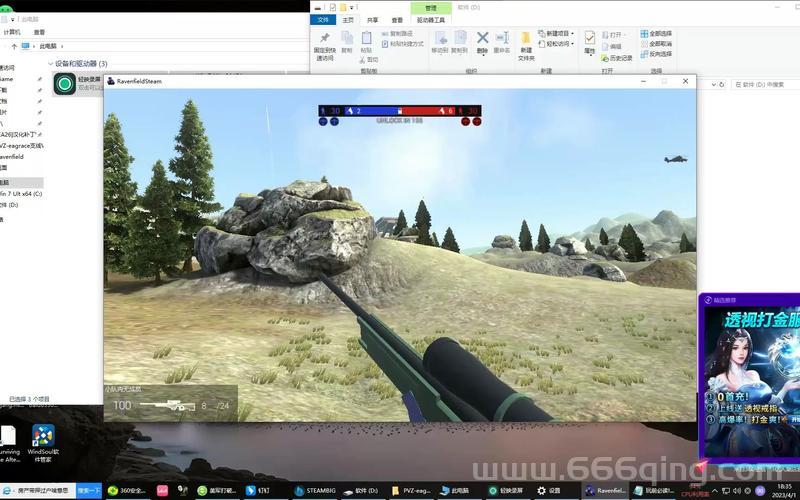800x500 pixels.
Task: Open the PVZ-eag folder taskbar item
Action: (x=412, y=491)
